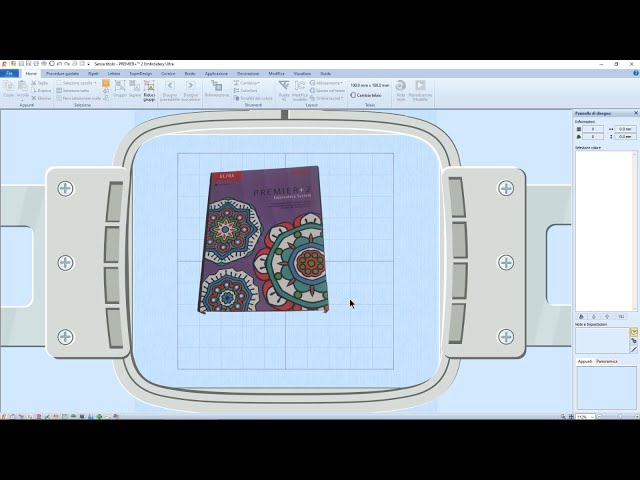Open the Combina dropdown
This screenshot has width=640, height=480.
click(x=247, y=83)
